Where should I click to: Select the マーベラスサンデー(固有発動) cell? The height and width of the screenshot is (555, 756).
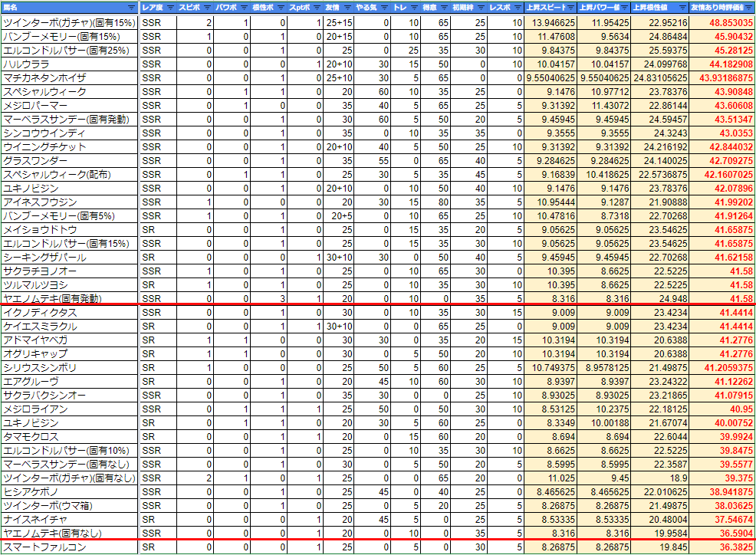coord(70,119)
